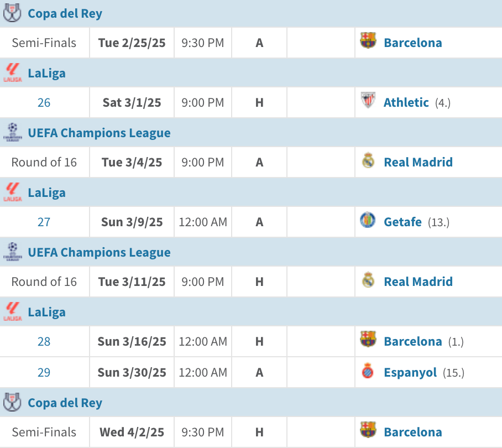Click the LaLiga logo above matchday 27
The height and width of the screenshot is (448, 502).
[12, 192]
